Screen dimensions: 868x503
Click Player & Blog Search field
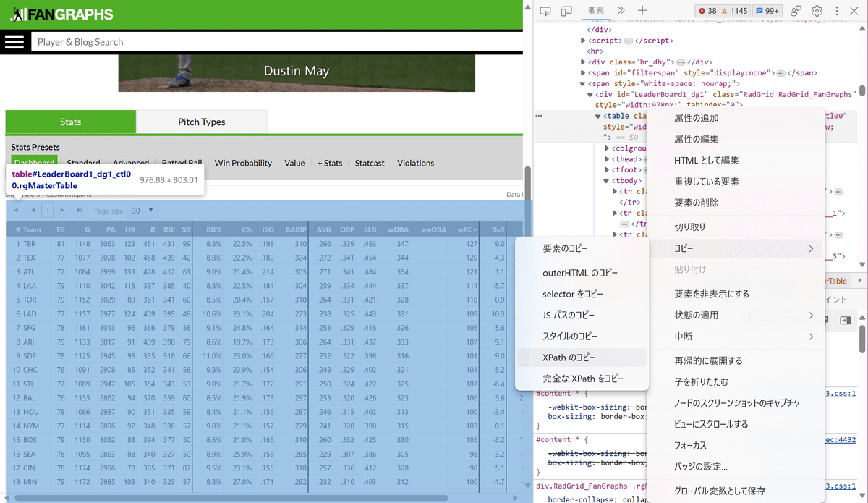click(x=276, y=42)
